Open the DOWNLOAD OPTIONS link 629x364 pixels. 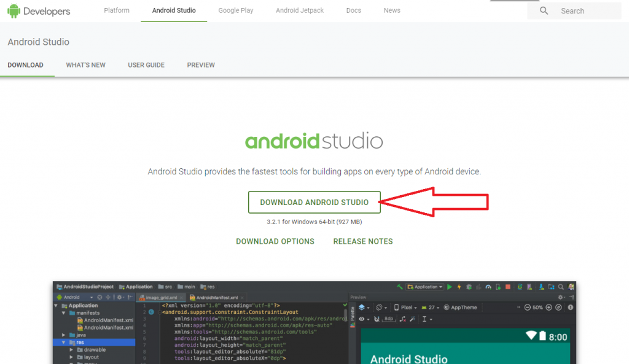tap(275, 241)
